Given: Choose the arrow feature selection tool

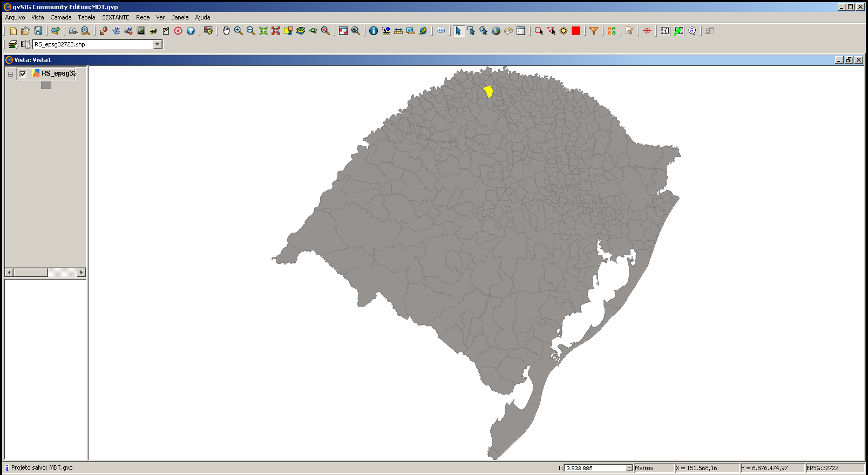Looking at the screenshot, I should coord(458,31).
